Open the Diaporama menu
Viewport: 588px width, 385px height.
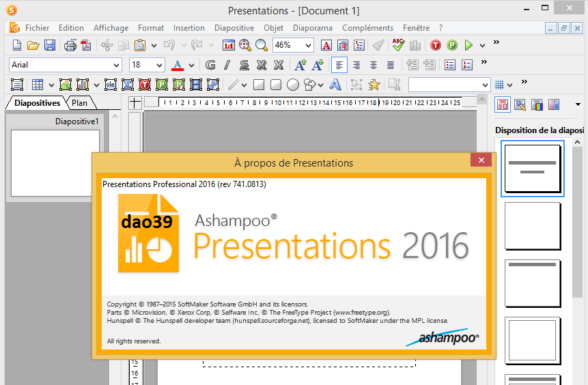[312, 28]
